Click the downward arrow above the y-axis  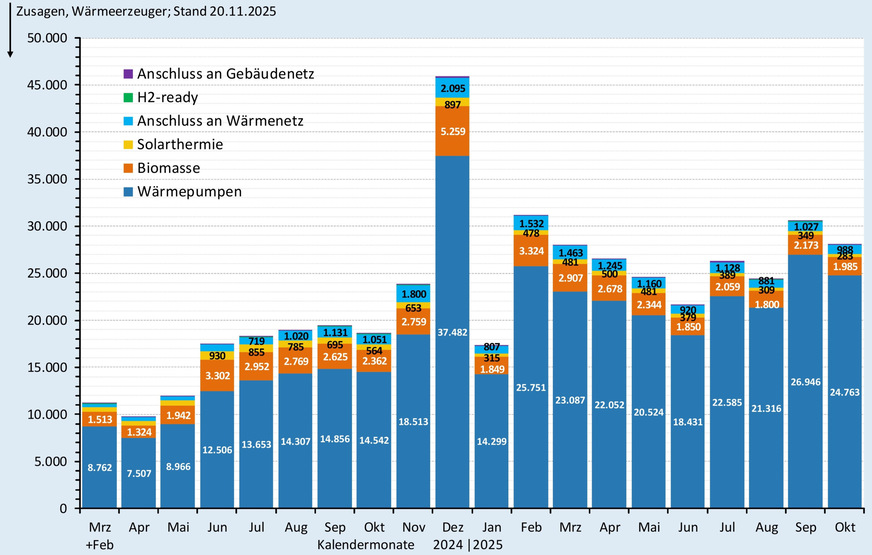pos(11,42)
